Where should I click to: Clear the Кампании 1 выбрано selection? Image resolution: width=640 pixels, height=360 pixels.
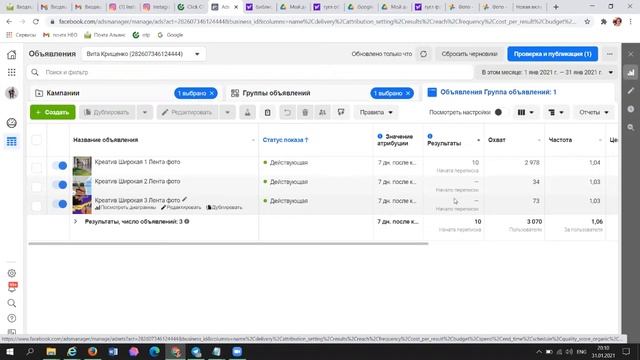212,93
